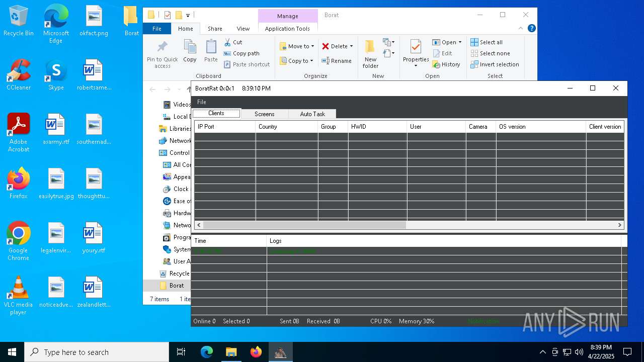Collapse the Explorer ribbon chevron
Viewport: 644px width, 362px height.
[521, 29]
